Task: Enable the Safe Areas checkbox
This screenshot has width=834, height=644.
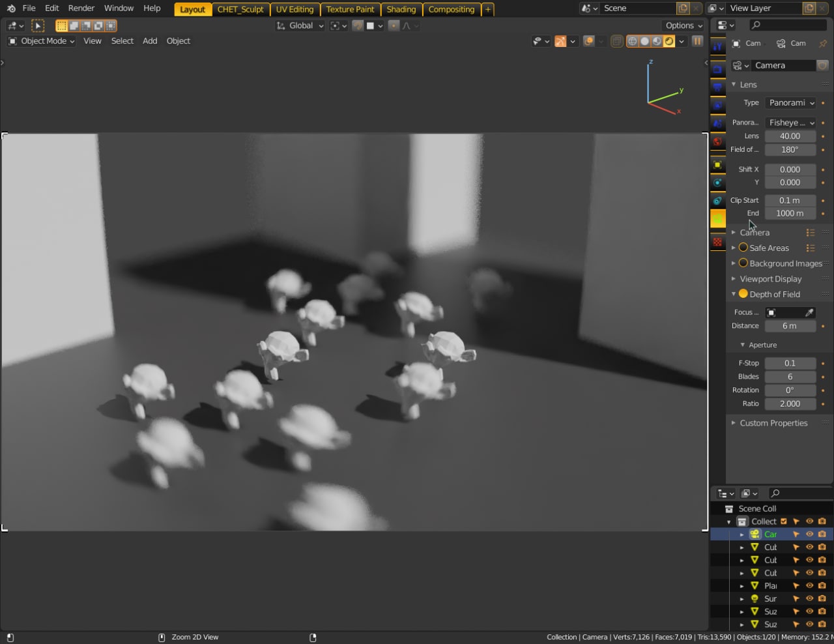Action: (743, 248)
